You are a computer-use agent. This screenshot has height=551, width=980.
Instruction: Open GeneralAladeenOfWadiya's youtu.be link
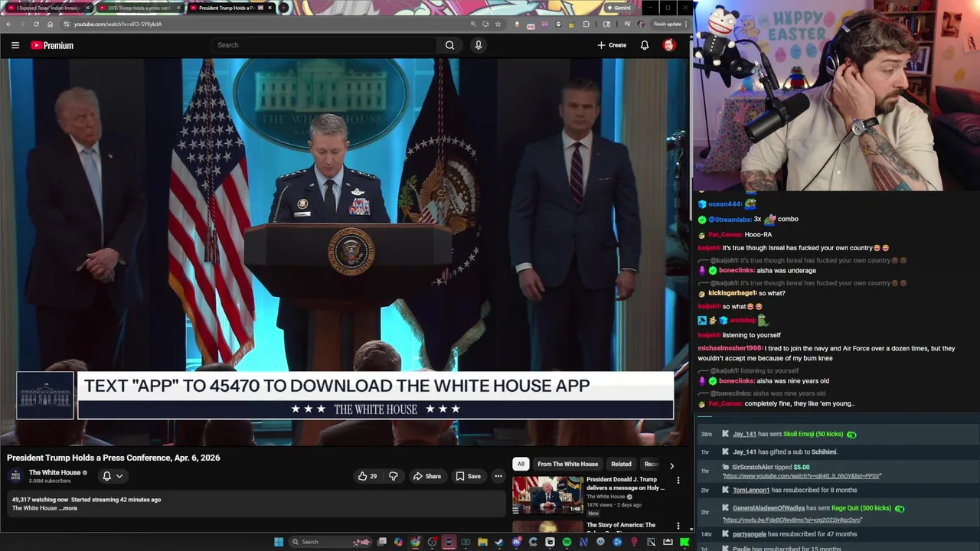click(x=792, y=520)
